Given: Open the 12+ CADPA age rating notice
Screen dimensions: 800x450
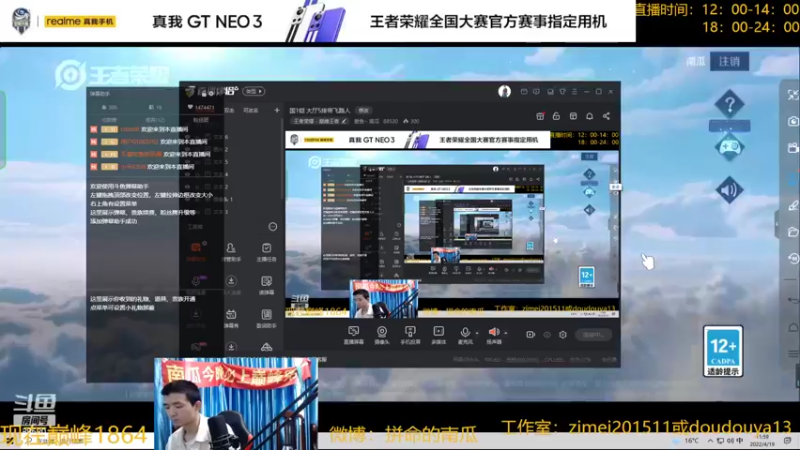Looking at the screenshot, I should point(722,352).
